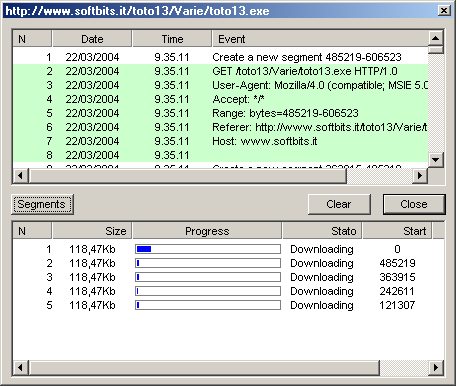457x386 pixels.
Task: Click event log scroll up arrow
Action: point(435,38)
